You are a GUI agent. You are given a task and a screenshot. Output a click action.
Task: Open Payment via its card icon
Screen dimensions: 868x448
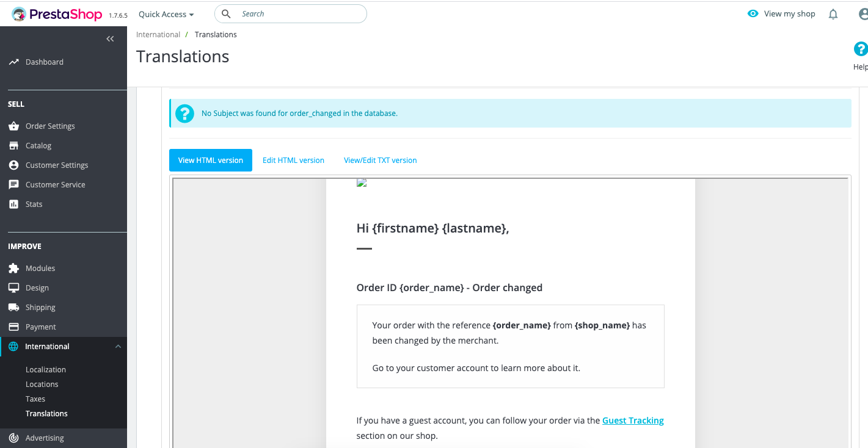pos(13,327)
